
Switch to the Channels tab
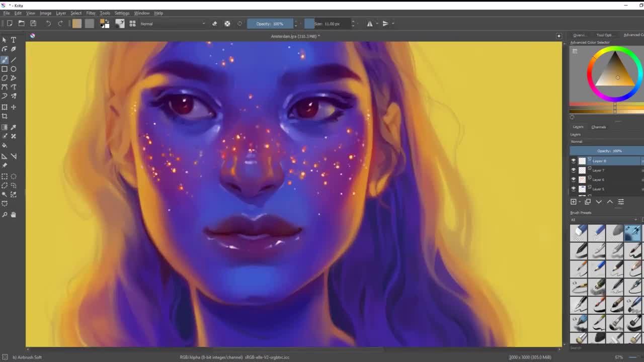point(599,127)
